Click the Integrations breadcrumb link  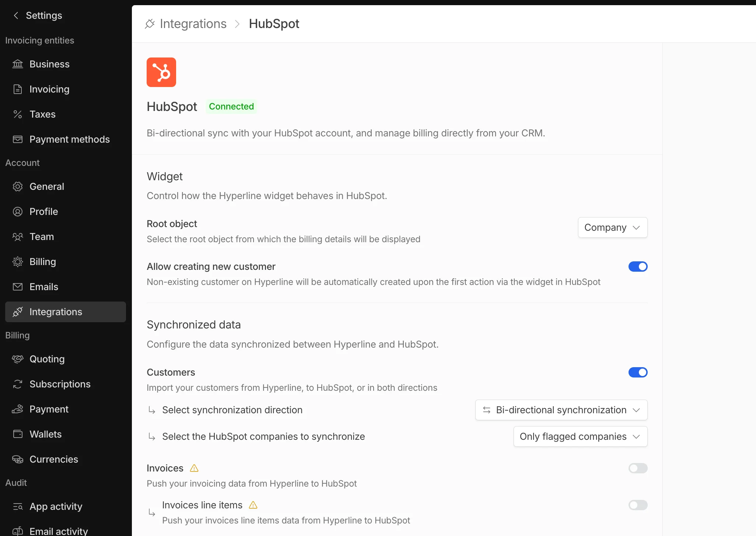[193, 24]
